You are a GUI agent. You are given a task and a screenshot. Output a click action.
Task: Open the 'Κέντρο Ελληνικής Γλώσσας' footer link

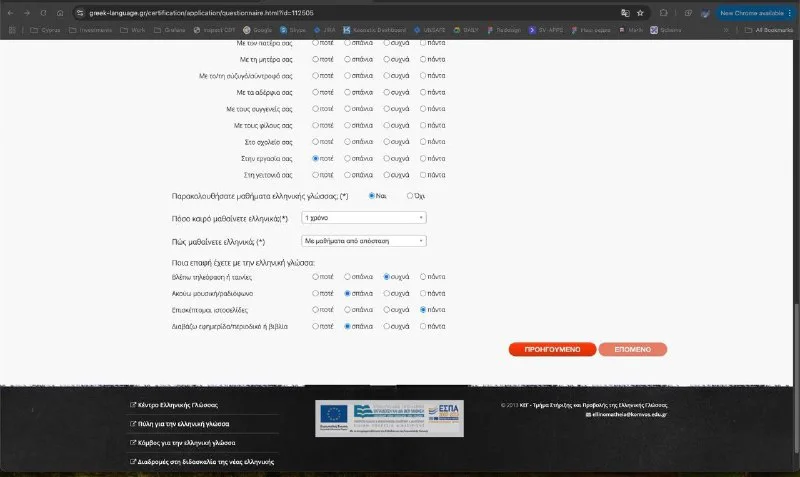[176, 405]
